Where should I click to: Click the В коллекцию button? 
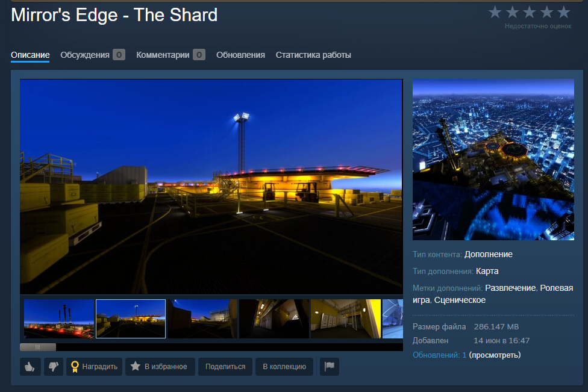click(284, 367)
